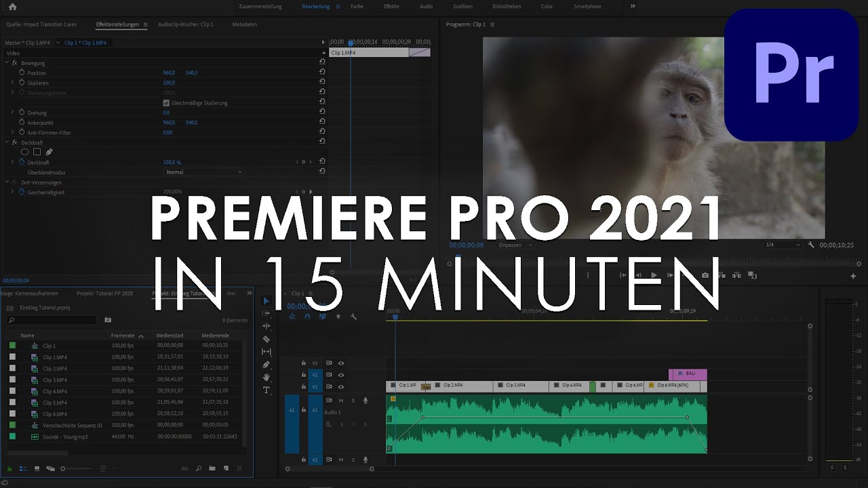Switch project panel to list view
The image size is (868, 488).
coord(22,468)
